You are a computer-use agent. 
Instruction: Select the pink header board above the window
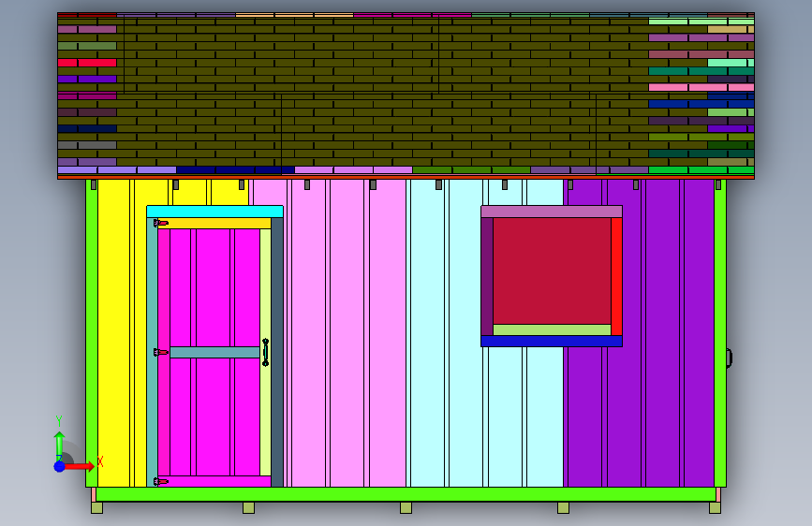click(552, 212)
